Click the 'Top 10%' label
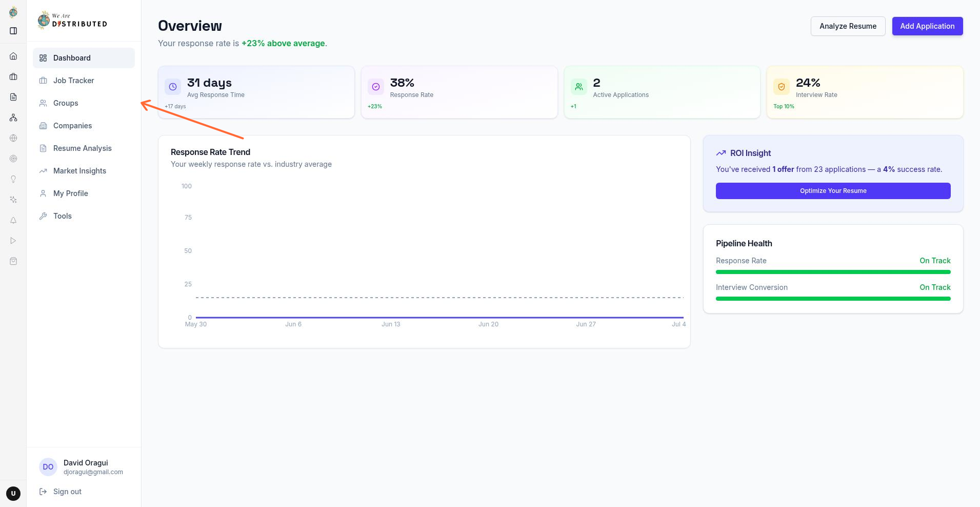This screenshot has width=980, height=507. (x=784, y=106)
